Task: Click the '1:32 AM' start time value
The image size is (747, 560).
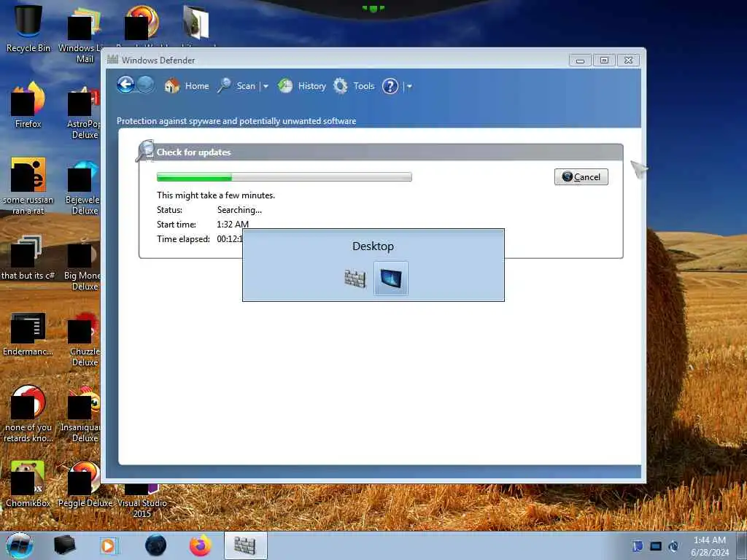Action: point(233,225)
